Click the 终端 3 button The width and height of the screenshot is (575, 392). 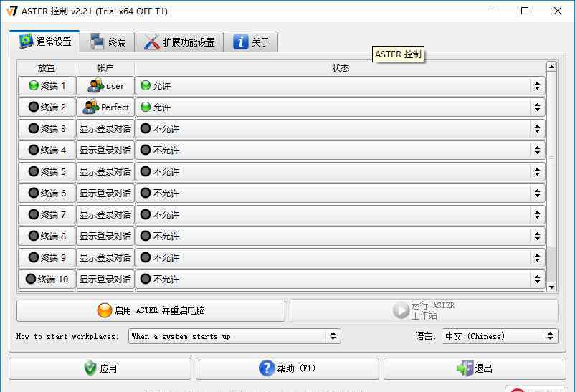[47, 129]
